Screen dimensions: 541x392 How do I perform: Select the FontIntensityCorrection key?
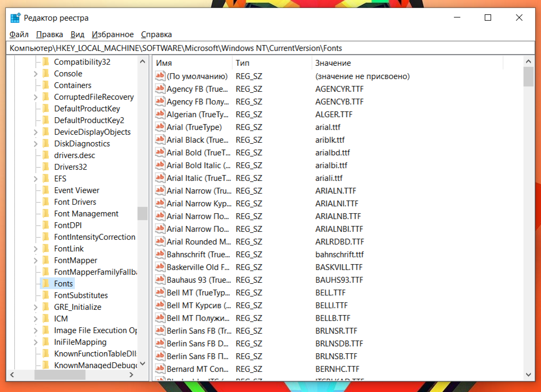point(94,237)
